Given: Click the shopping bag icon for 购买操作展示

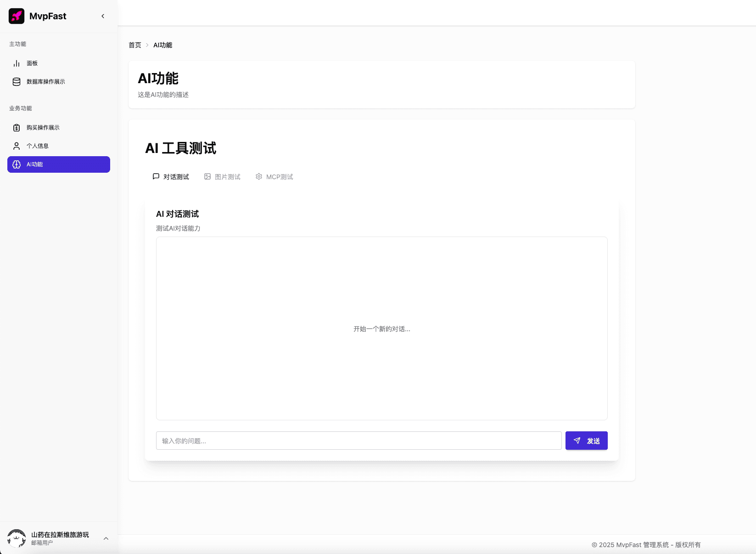Looking at the screenshot, I should click(17, 127).
